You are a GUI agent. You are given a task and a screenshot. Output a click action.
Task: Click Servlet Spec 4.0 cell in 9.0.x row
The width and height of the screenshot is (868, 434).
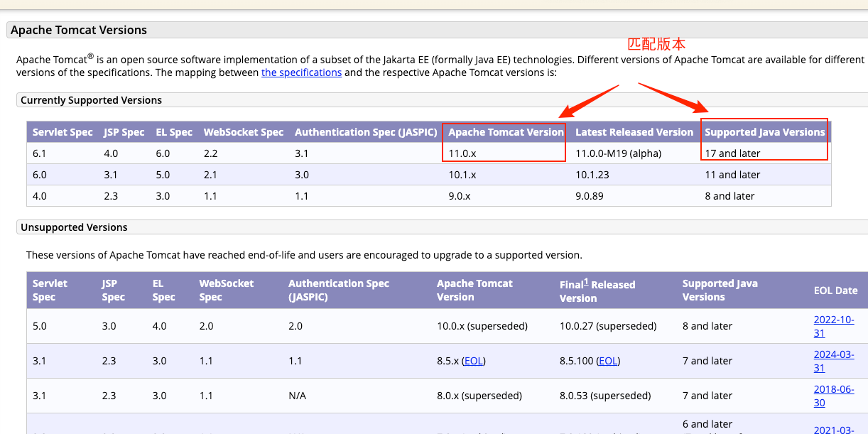pyautogui.click(x=40, y=196)
